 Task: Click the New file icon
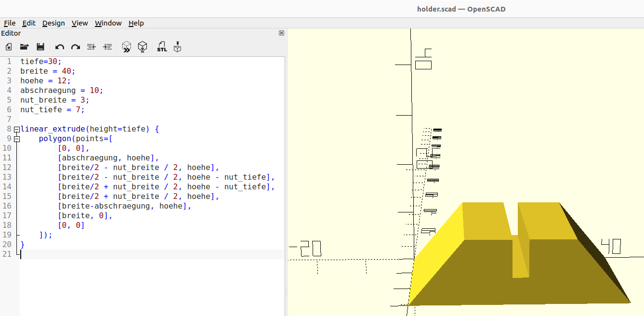(9, 47)
